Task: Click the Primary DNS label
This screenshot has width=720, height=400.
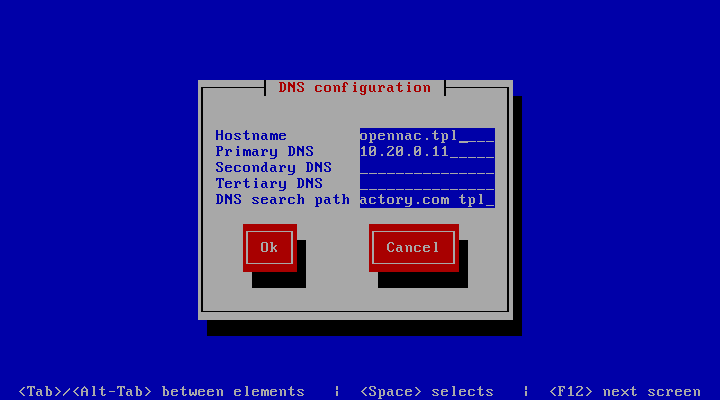Action: click(264, 152)
